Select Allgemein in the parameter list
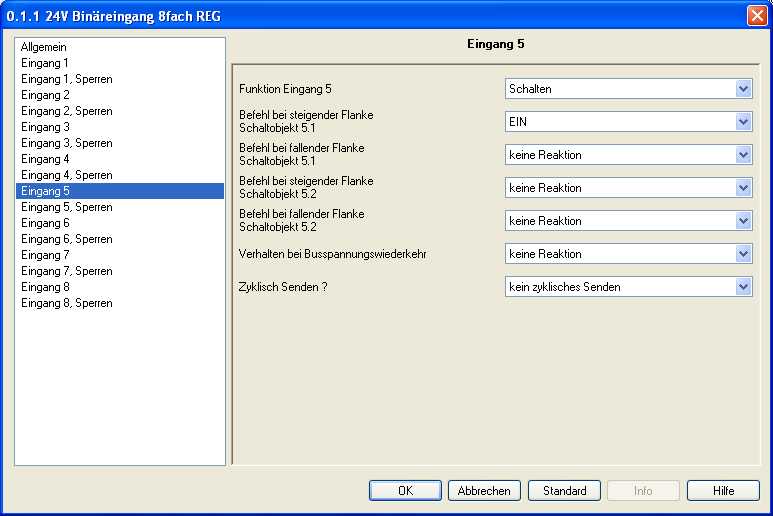773x516 pixels. [x=44, y=47]
